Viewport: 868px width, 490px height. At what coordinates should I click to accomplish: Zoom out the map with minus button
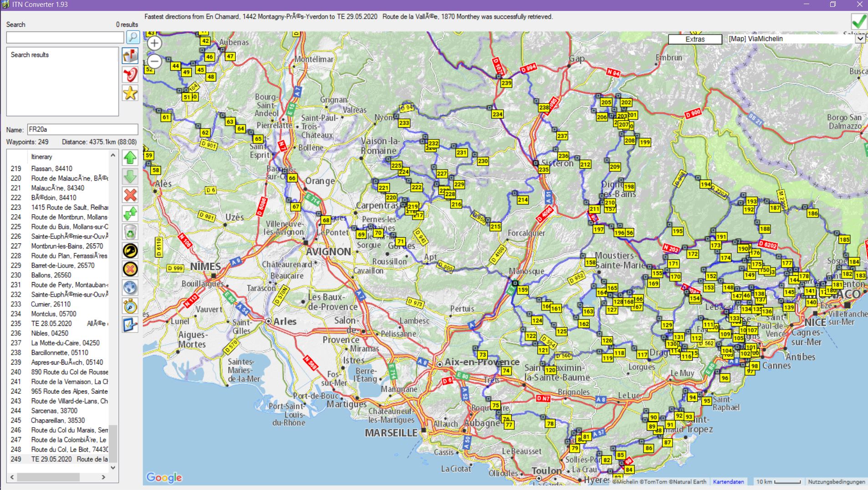154,61
